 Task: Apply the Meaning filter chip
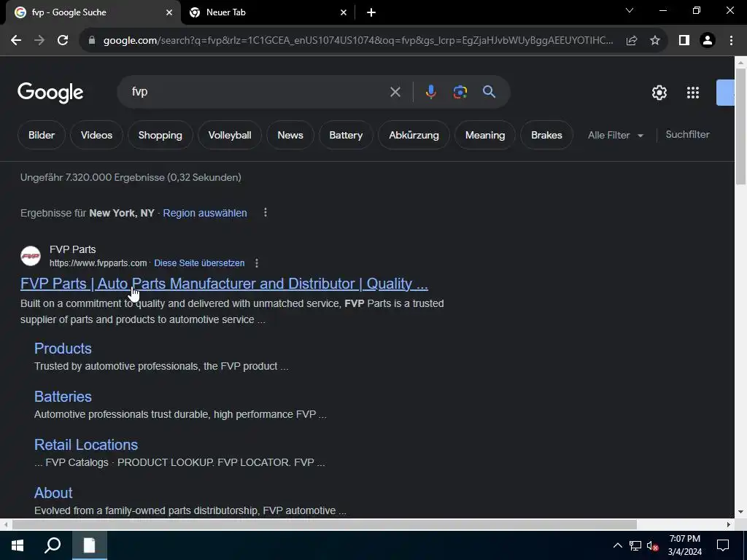(x=485, y=135)
